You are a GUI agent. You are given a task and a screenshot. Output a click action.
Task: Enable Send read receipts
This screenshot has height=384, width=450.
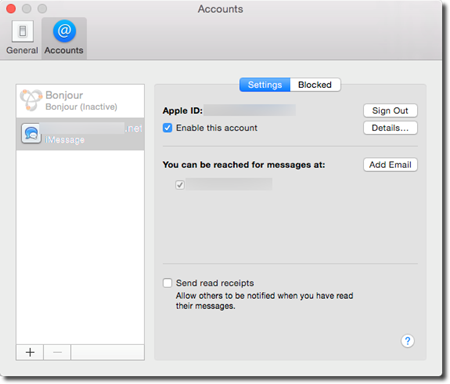[167, 283]
